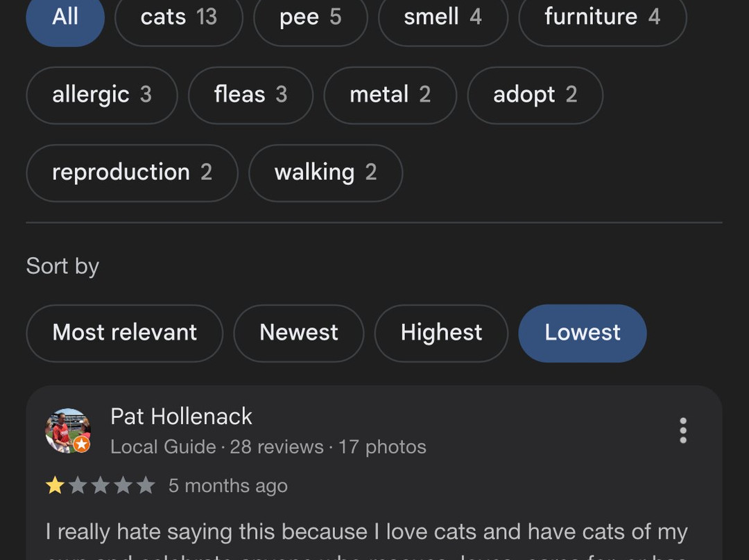Filter reviews by "furniture" topic

602,17
